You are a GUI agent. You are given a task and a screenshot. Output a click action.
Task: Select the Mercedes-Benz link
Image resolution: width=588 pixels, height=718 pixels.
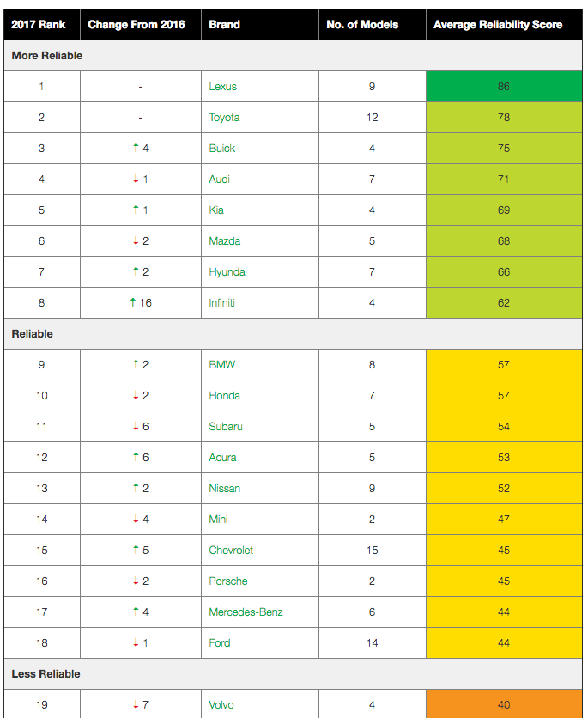coord(246,612)
